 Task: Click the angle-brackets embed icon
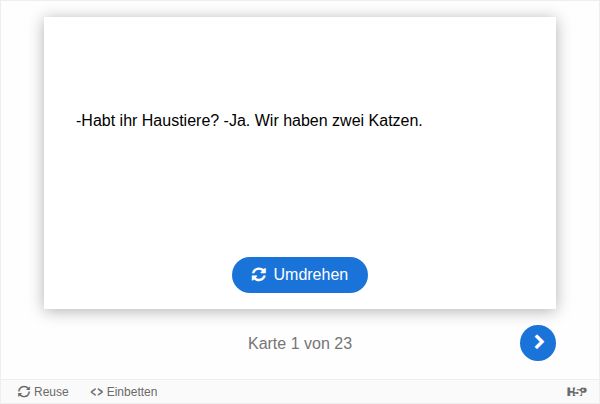96,392
